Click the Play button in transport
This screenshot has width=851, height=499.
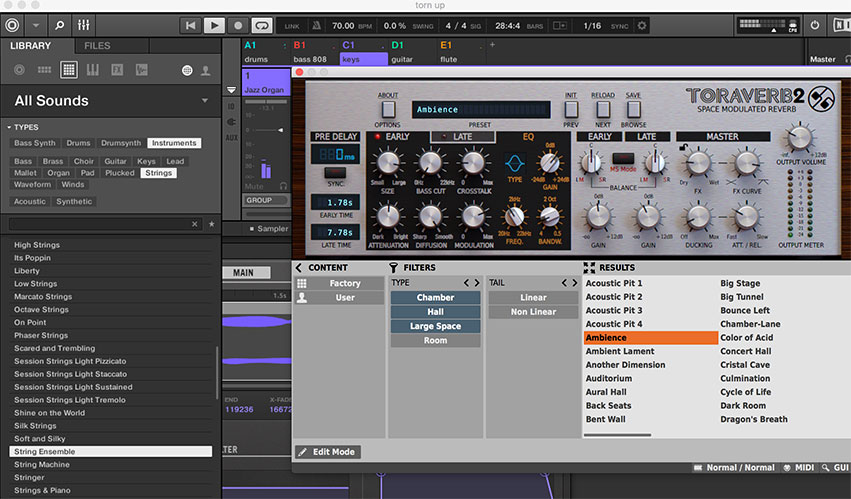(215, 25)
